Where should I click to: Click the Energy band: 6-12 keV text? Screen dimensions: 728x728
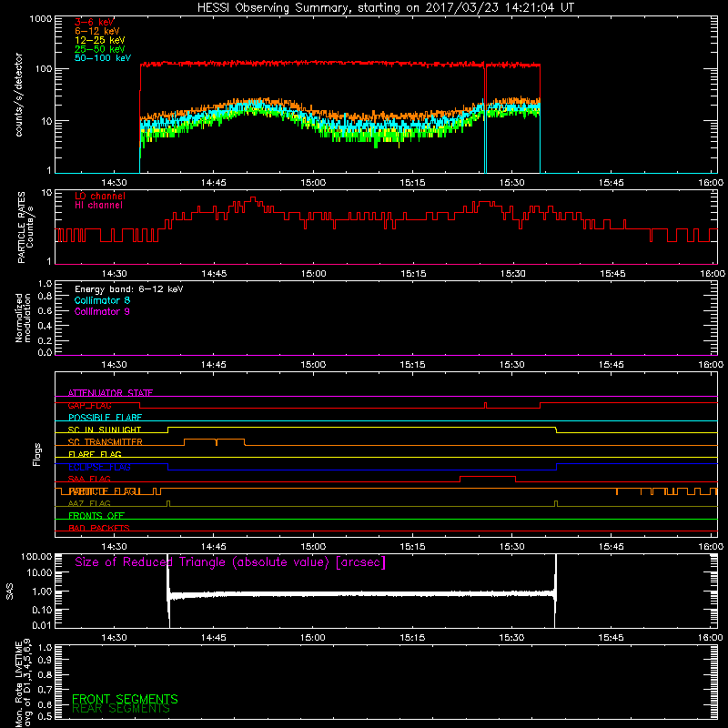click(x=129, y=289)
